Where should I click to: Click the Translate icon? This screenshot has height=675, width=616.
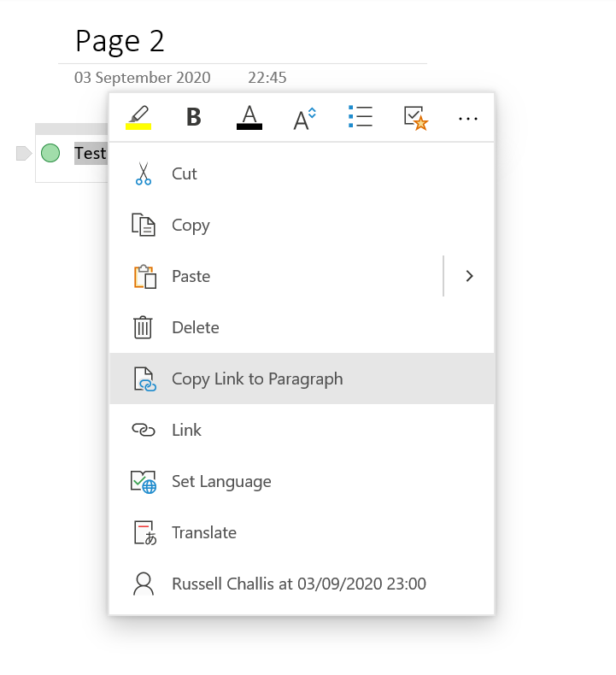(x=145, y=533)
